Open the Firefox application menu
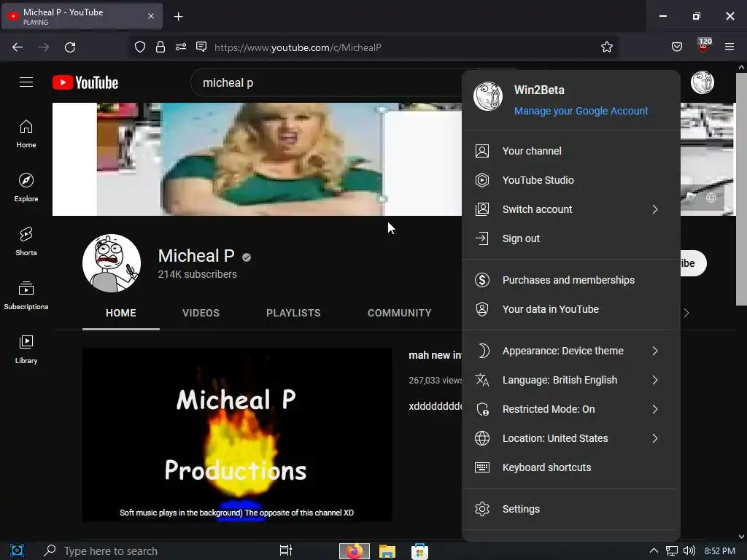Screen dimensions: 747x560 [729, 47]
